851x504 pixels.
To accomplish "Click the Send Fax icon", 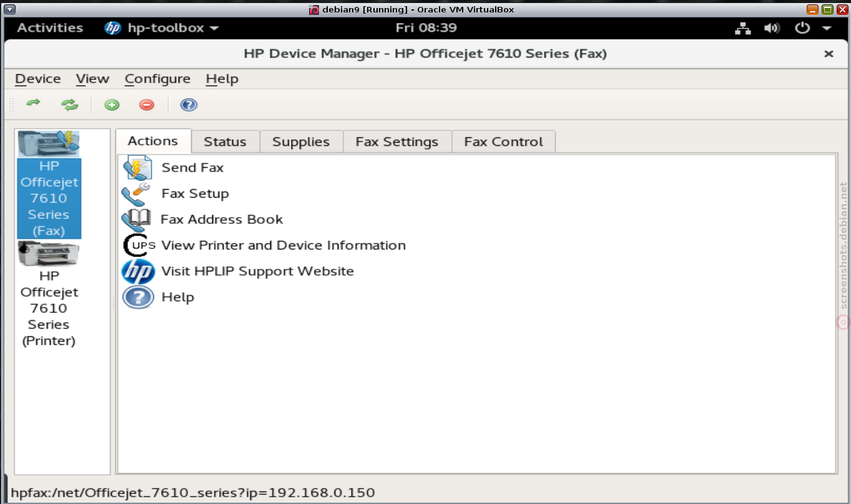I will click(x=137, y=168).
